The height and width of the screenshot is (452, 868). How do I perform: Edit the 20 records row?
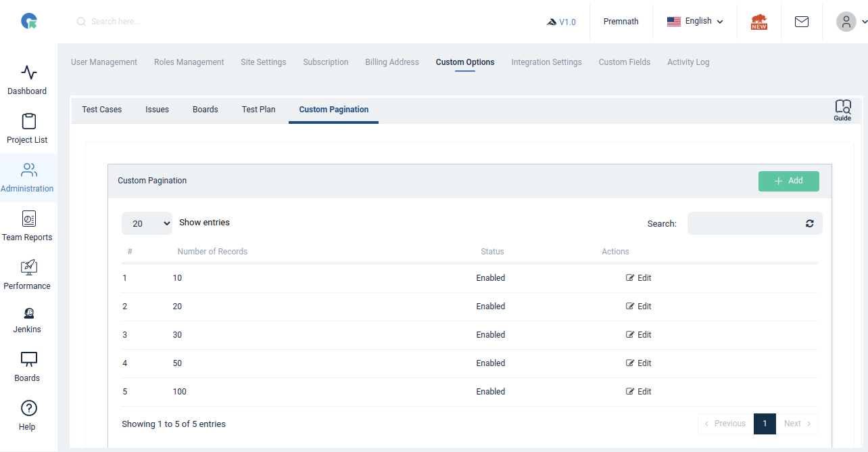pos(639,307)
